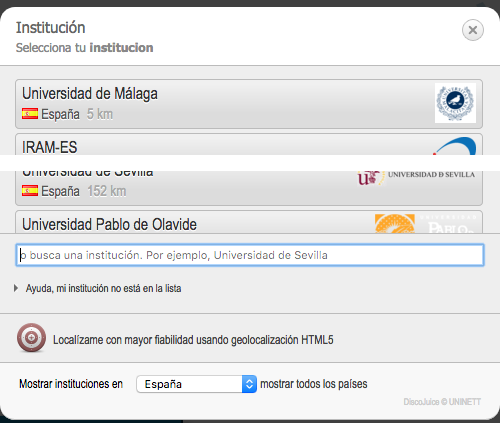Select Universidad de Málaga institution
This screenshot has width=500, height=423.
point(249,104)
